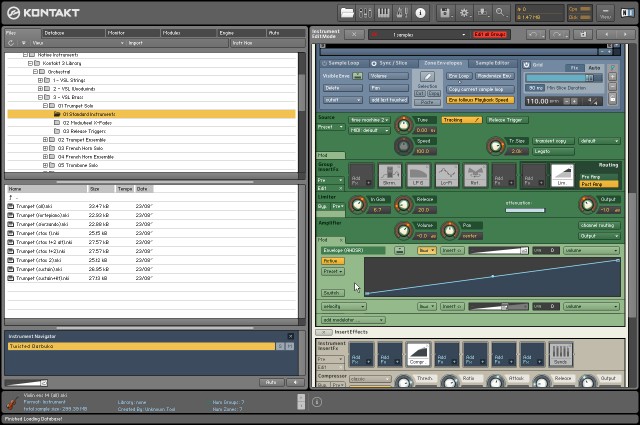Open the add modulator dropdown
Viewport: 640px width, 425px height.
(353, 320)
